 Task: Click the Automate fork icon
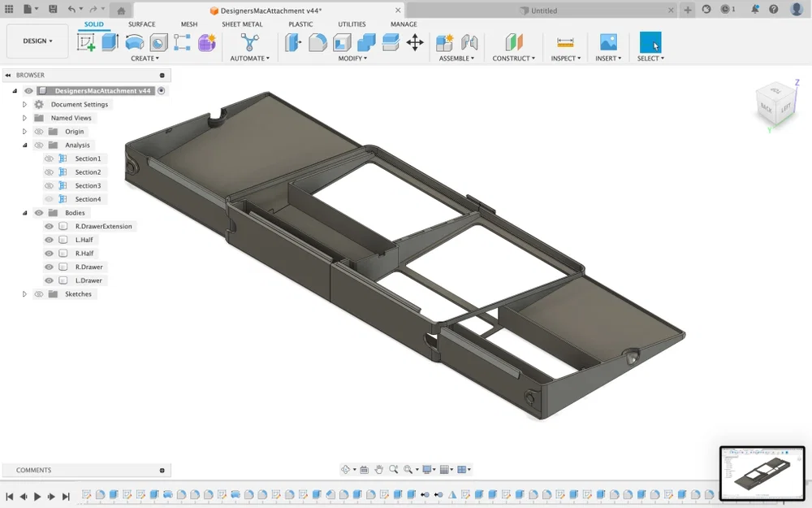click(249, 42)
